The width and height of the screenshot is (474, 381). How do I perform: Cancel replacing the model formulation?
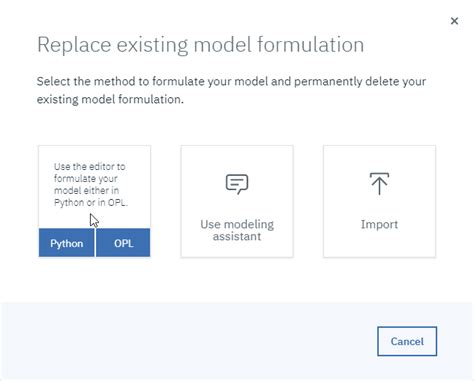(407, 341)
